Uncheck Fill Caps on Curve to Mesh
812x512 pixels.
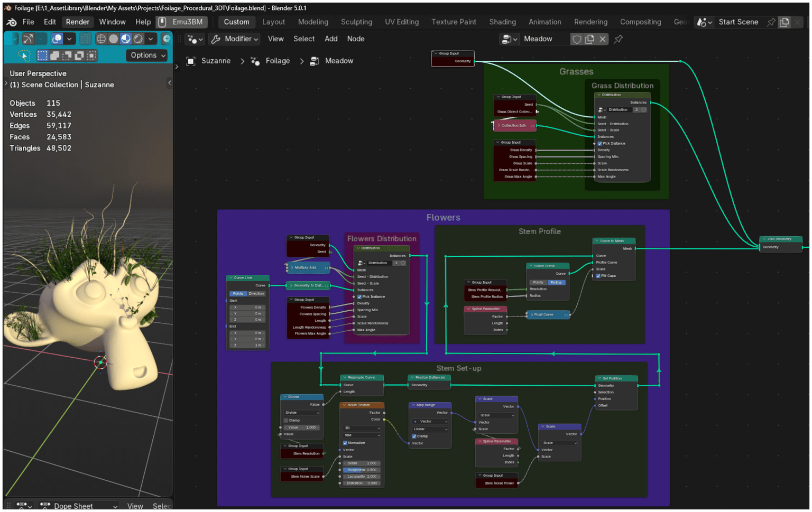(598, 276)
